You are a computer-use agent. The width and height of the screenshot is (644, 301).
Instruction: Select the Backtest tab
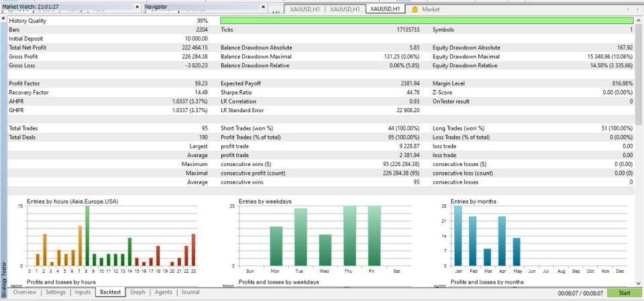pyautogui.click(x=111, y=292)
